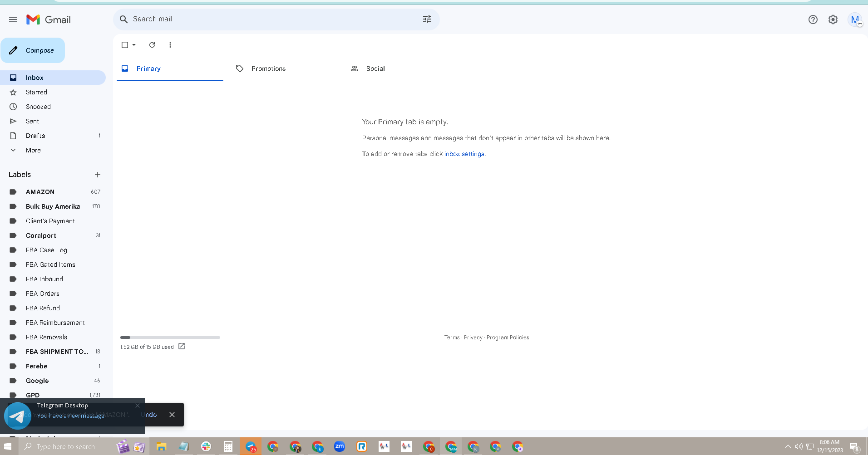The image size is (868, 455).
Task: Open the More actions three-dot menu
Action: tap(170, 45)
